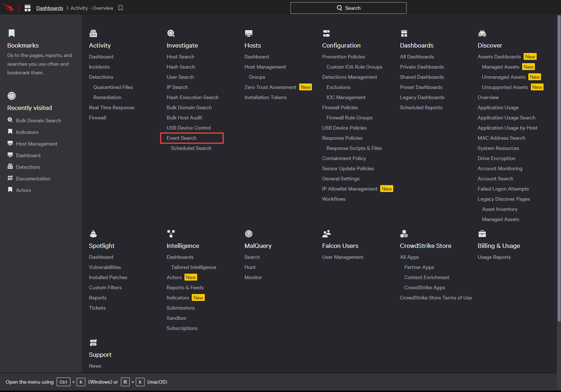The width and height of the screenshot is (561, 392).
Task: Click the monitor icon beside Host Management recent item
Action: 10,143
